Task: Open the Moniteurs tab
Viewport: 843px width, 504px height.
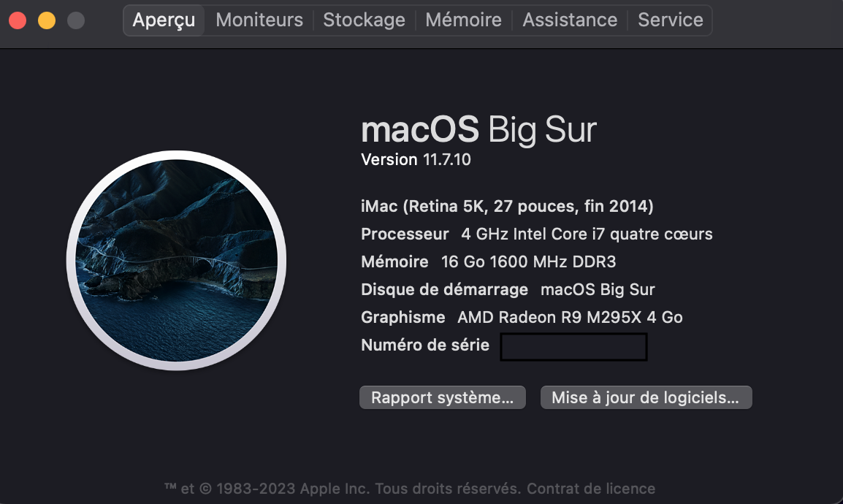Action: pos(259,20)
